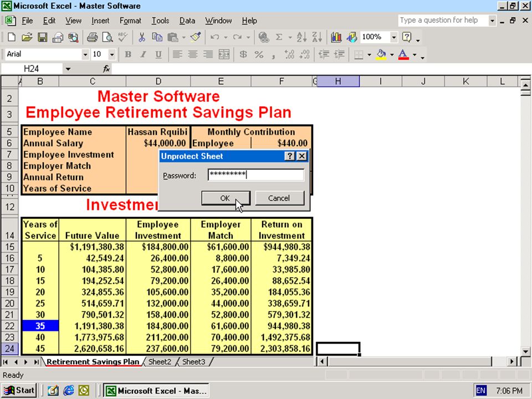Open the Data menu
Viewport: 532px width, 399px height.
[x=187, y=21]
